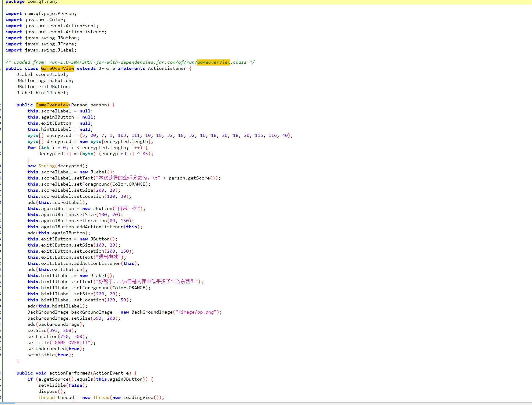532x405 pixels.
Task: Click the add(this.scoreJLabel) statement
Action: pos(58,202)
